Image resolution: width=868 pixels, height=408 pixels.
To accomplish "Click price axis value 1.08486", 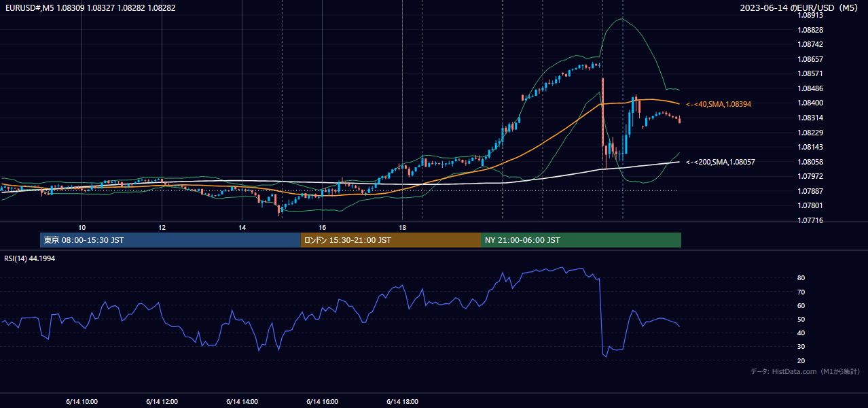I will click(811, 88).
